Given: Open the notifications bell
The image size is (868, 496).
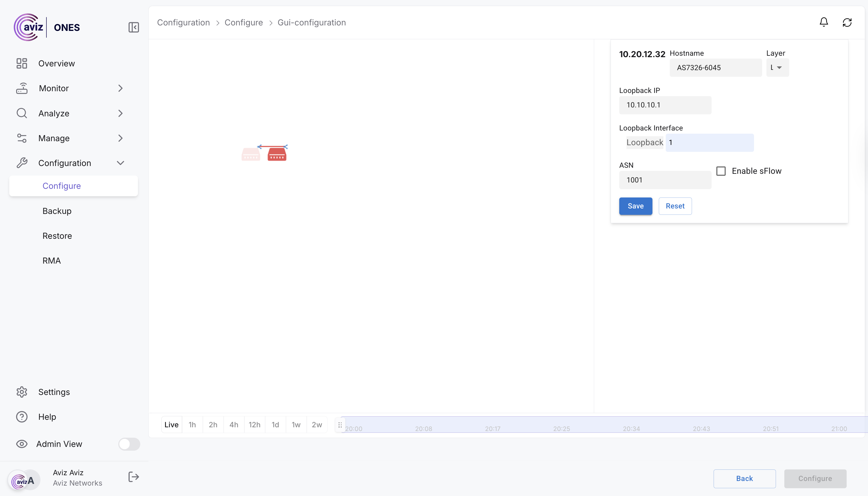Looking at the screenshot, I should click(823, 23).
